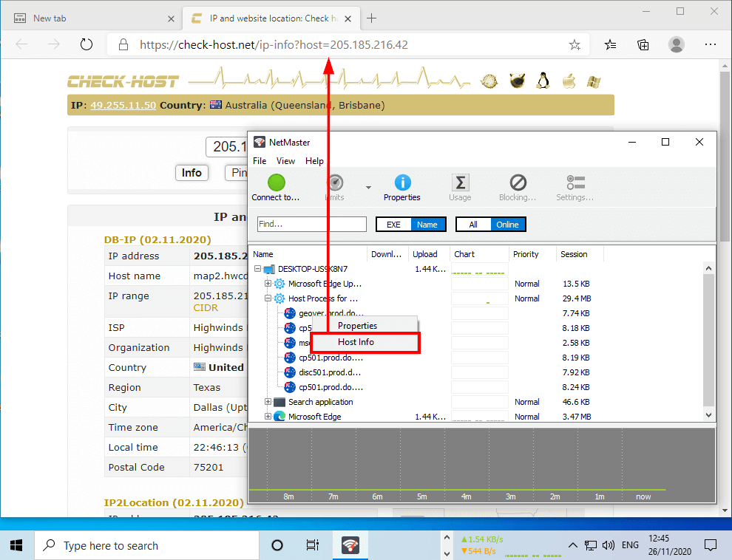The image size is (732, 560).
Task: Click Search application icon in list
Action: pyautogui.click(x=279, y=402)
